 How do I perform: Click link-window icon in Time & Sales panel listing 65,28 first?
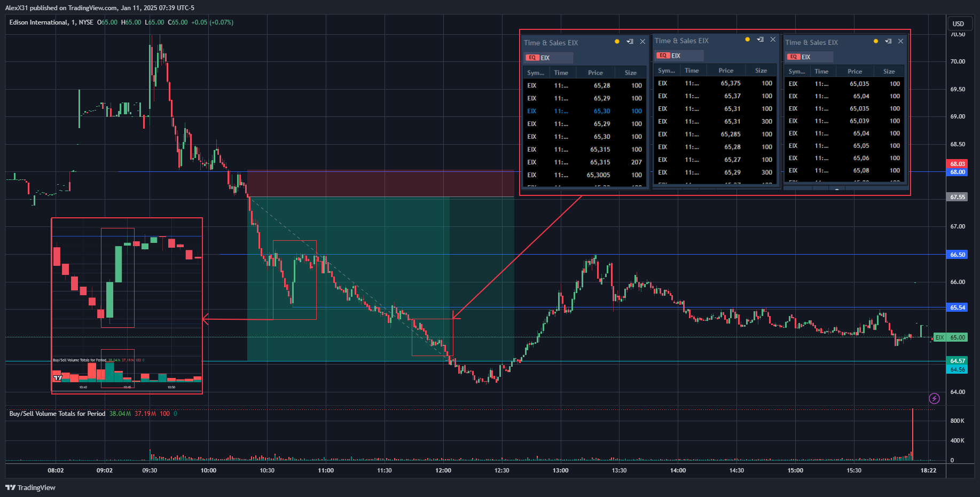click(x=630, y=42)
